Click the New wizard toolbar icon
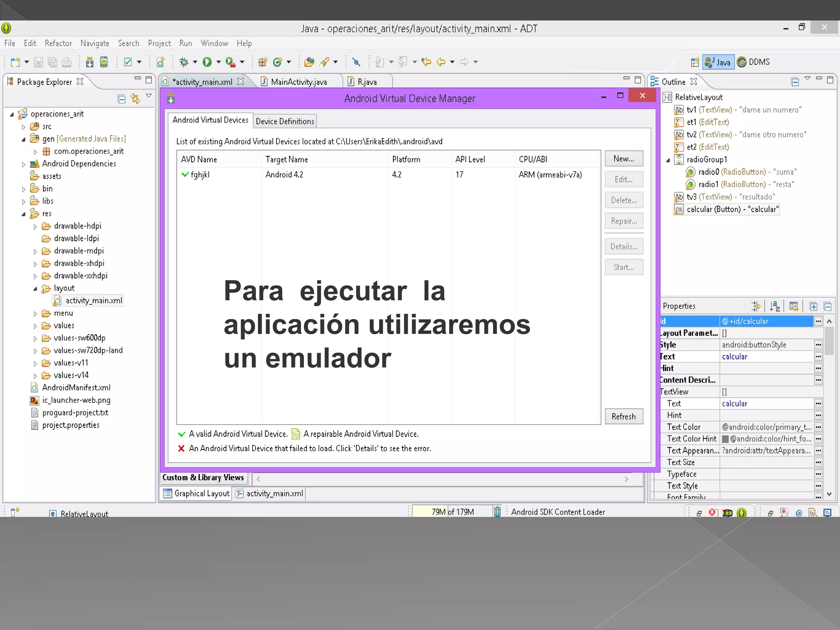Viewport: 840px width, 630px height. (x=16, y=62)
